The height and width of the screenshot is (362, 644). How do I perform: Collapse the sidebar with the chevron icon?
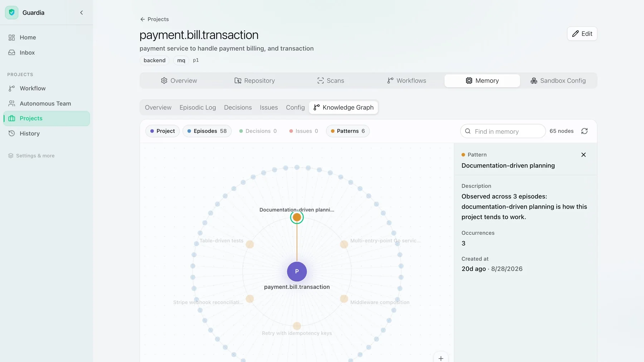(x=81, y=13)
